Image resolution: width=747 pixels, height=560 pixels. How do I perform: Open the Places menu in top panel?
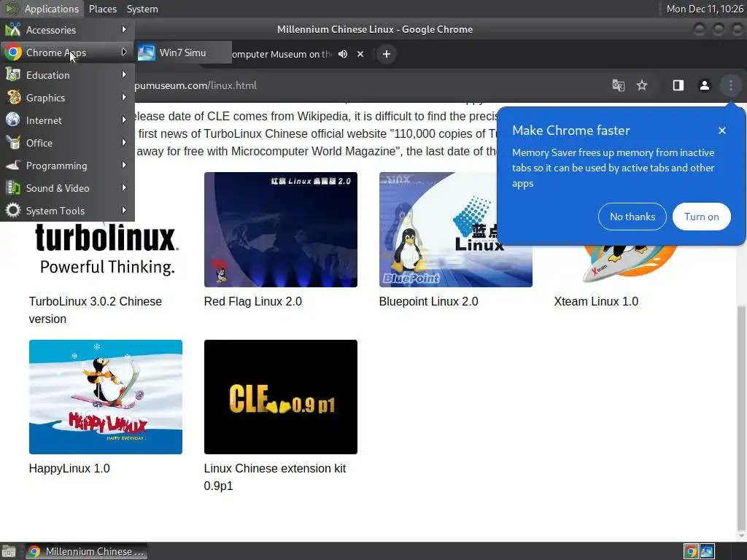click(102, 9)
